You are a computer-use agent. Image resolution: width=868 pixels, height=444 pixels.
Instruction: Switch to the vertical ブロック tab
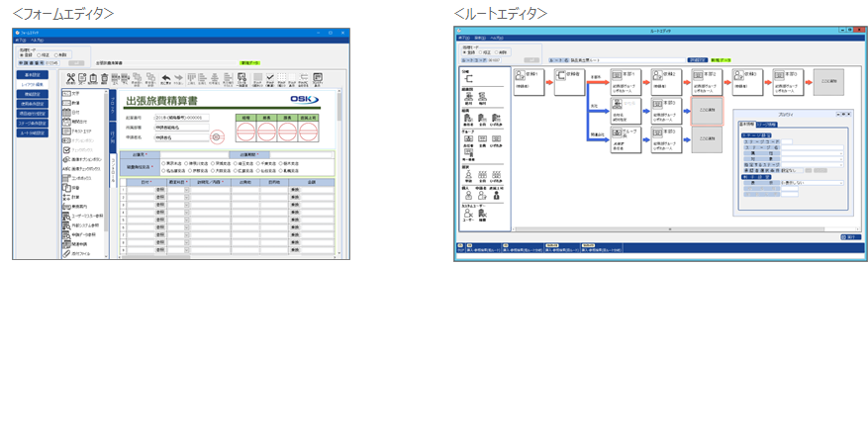(112, 103)
